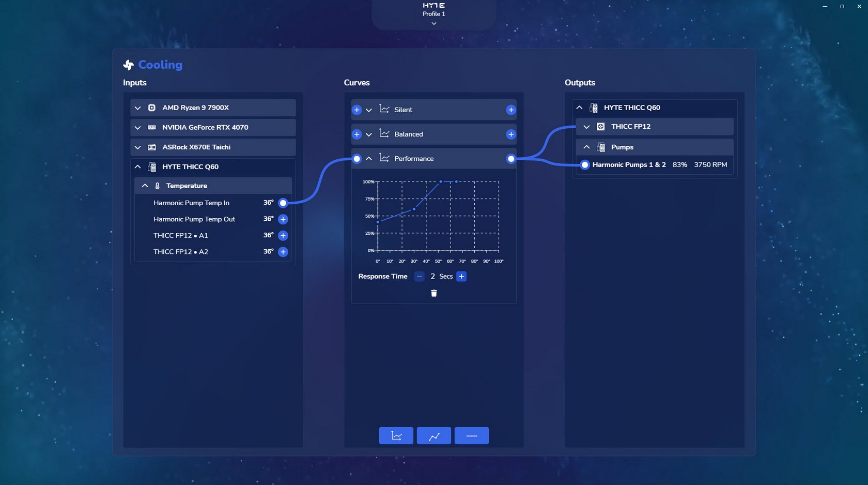Expand the NVIDIA GeForce RTX 4070 input

click(x=138, y=128)
